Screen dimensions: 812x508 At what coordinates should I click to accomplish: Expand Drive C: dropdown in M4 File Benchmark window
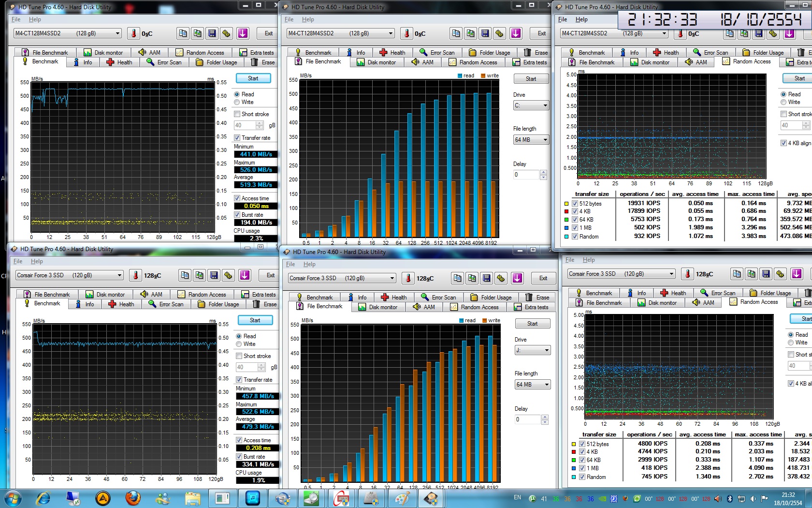[531, 105]
